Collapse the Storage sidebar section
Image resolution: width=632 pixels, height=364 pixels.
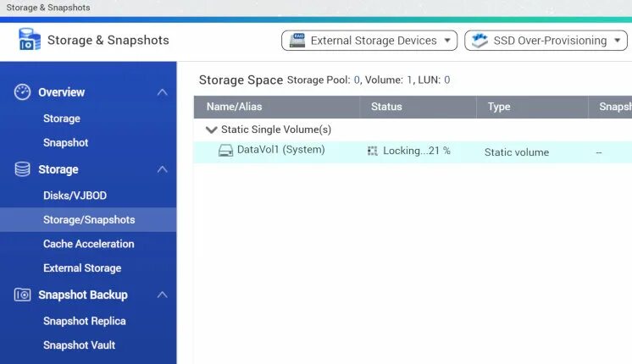point(162,169)
